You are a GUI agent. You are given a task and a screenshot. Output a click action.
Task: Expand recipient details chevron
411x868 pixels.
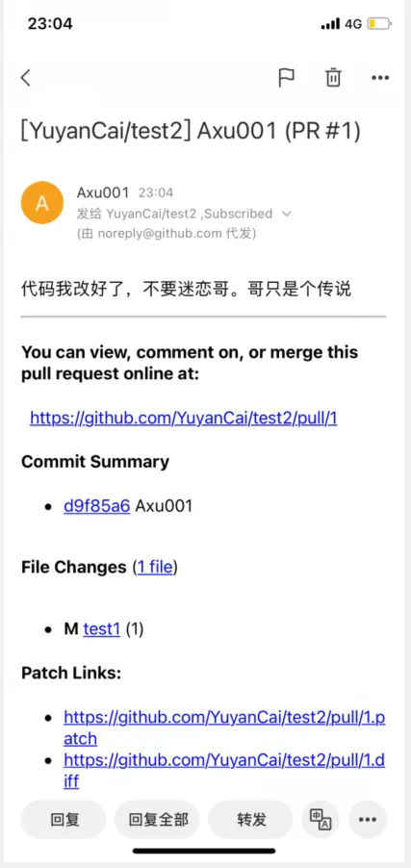tap(287, 214)
